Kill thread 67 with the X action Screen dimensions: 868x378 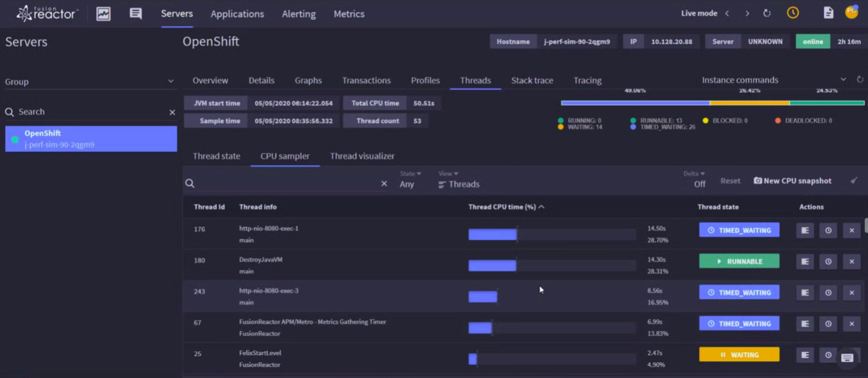[852, 324]
